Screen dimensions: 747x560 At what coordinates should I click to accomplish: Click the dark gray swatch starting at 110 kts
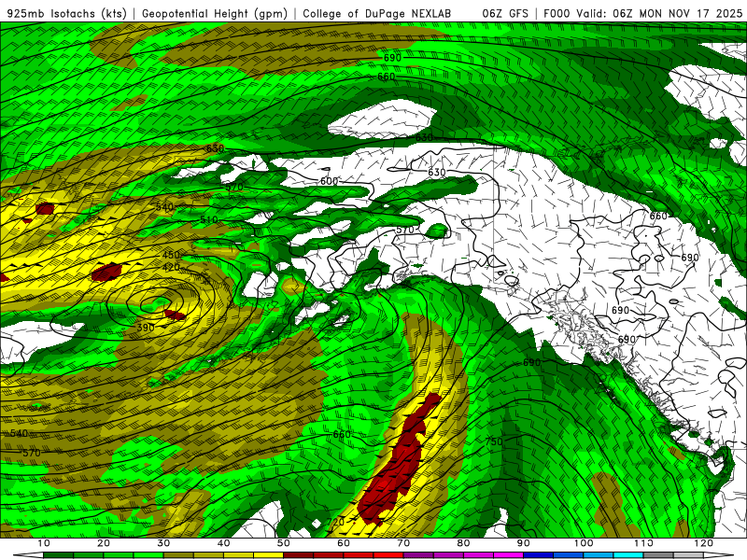pyautogui.click(x=658, y=555)
